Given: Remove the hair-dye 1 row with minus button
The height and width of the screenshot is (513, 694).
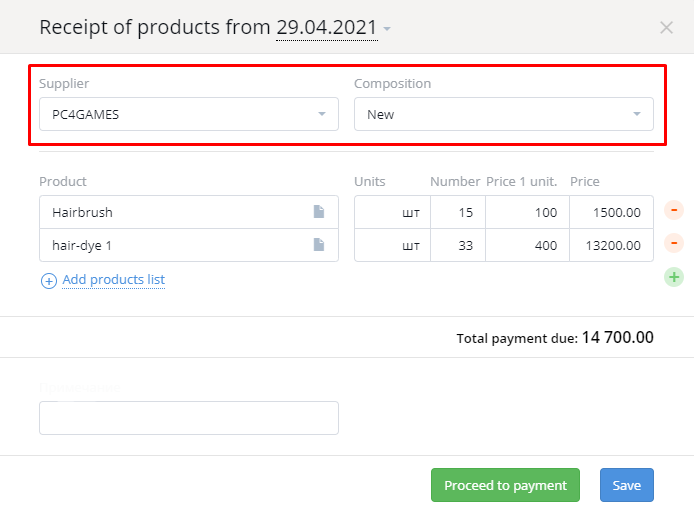Looking at the screenshot, I should click(674, 243).
